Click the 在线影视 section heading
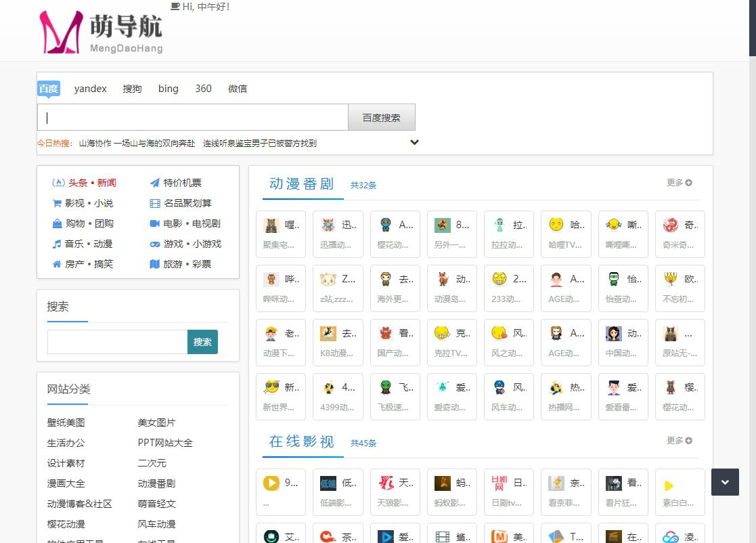Image resolution: width=756 pixels, height=543 pixels. tap(301, 441)
